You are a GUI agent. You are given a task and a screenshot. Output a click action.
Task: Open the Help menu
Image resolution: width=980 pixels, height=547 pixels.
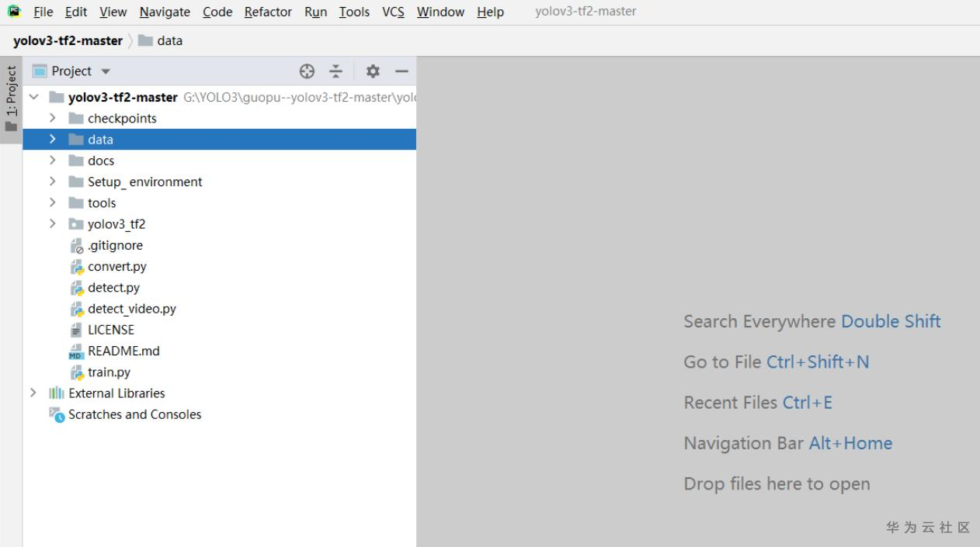(490, 12)
